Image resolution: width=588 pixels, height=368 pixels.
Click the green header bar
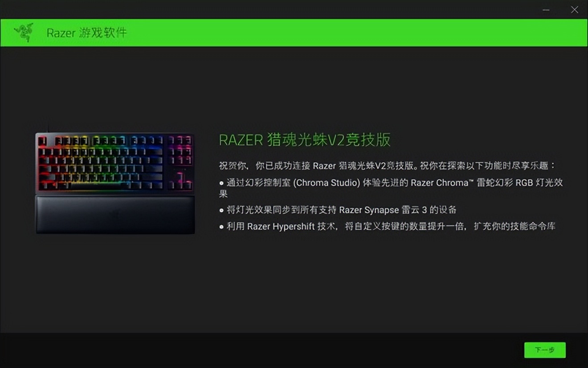[x=294, y=33]
